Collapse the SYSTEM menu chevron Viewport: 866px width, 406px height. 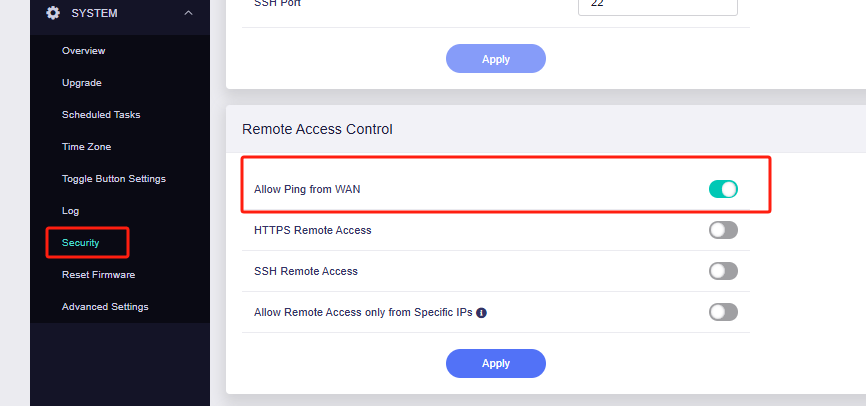188,13
